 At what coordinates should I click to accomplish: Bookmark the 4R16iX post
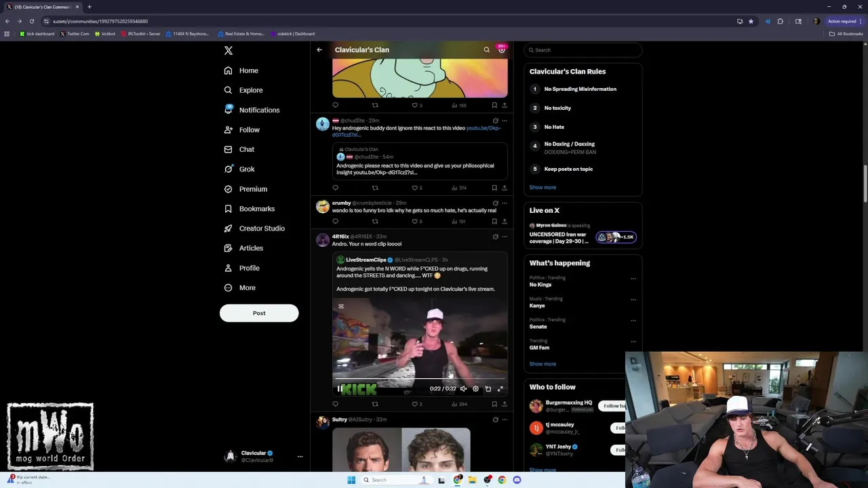(494, 404)
